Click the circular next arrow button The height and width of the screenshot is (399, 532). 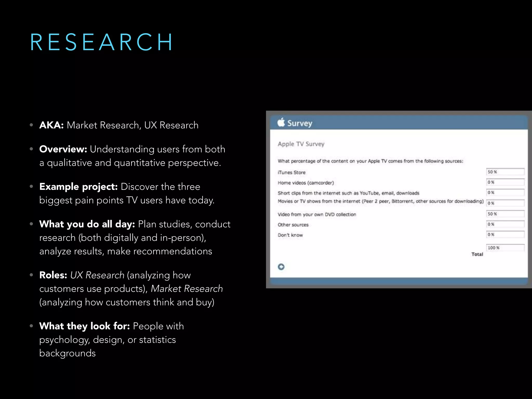click(281, 267)
